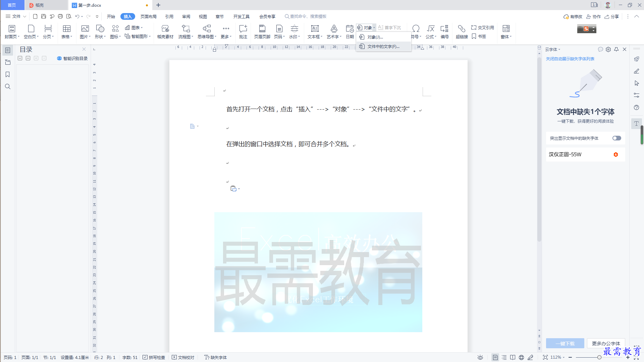Click the 一键下载 download button

click(565, 343)
